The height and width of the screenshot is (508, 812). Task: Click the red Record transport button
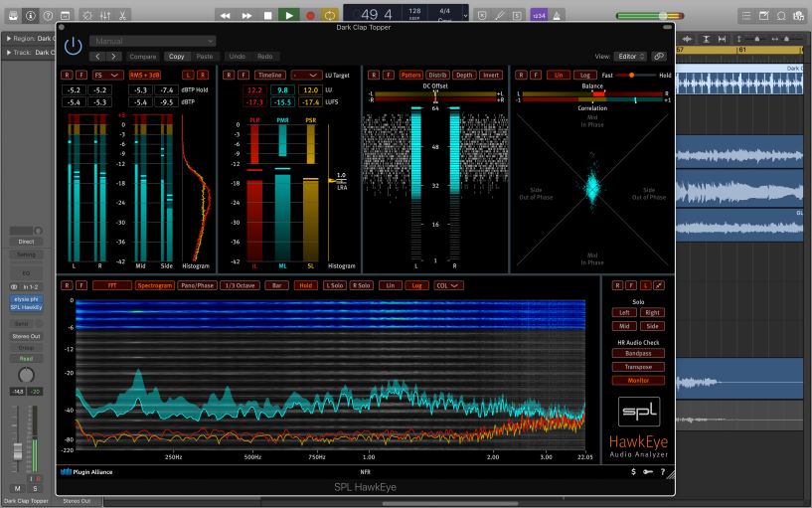[x=309, y=16]
